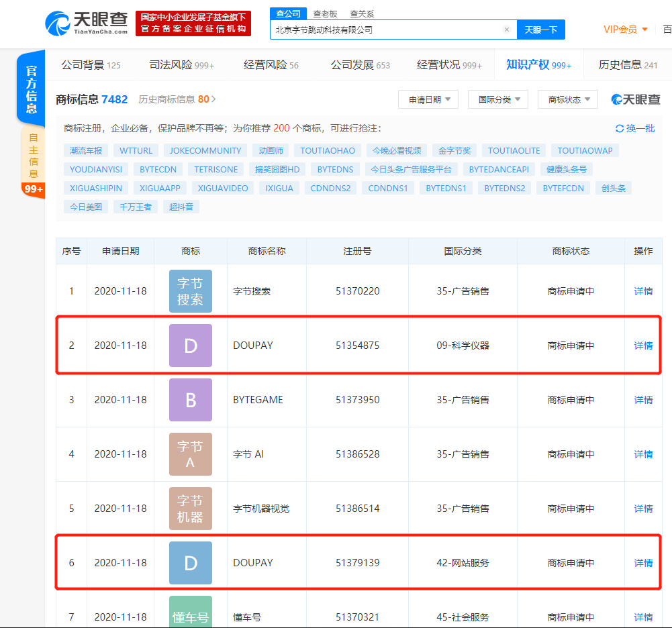The image size is (672, 628).
Task: Click the BYTECDN trademark tag
Action: (x=158, y=170)
